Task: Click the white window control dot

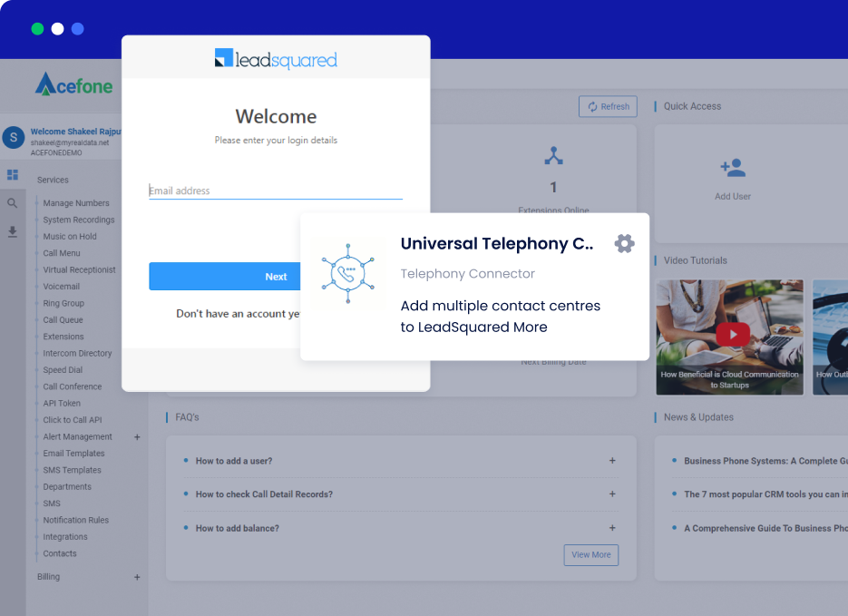Action: click(x=57, y=29)
